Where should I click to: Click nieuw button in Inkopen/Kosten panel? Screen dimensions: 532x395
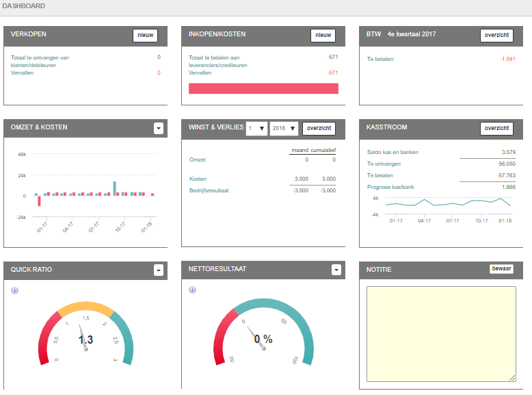(x=323, y=36)
